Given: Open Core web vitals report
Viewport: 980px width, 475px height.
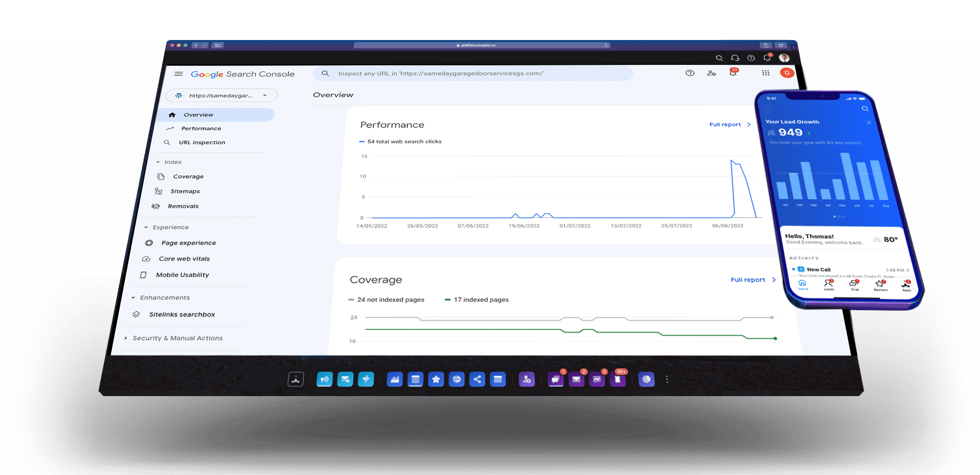Looking at the screenshot, I should pyautogui.click(x=184, y=259).
